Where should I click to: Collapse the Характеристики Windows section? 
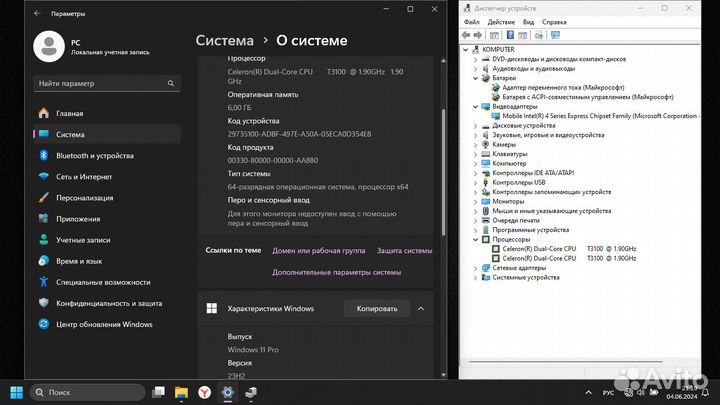coord(421,309)
